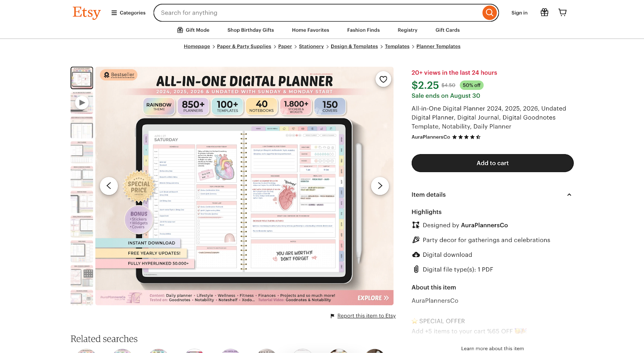The image size is (644, 353).
Task: Open the Categories hamburger menu
Action: point(128,13)
